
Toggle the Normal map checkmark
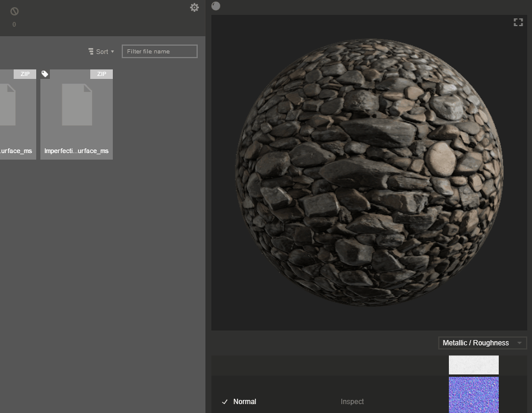tap(224, 402)
